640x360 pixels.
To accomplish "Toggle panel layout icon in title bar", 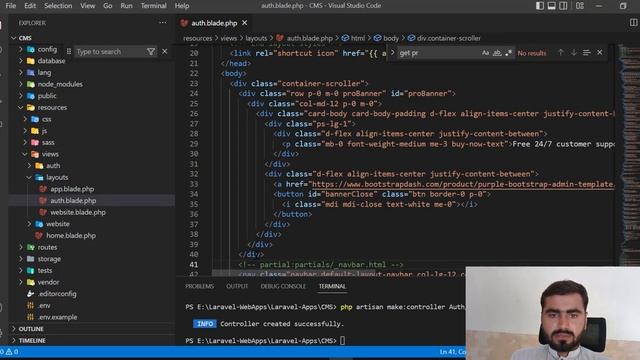I will pos(551,6).
